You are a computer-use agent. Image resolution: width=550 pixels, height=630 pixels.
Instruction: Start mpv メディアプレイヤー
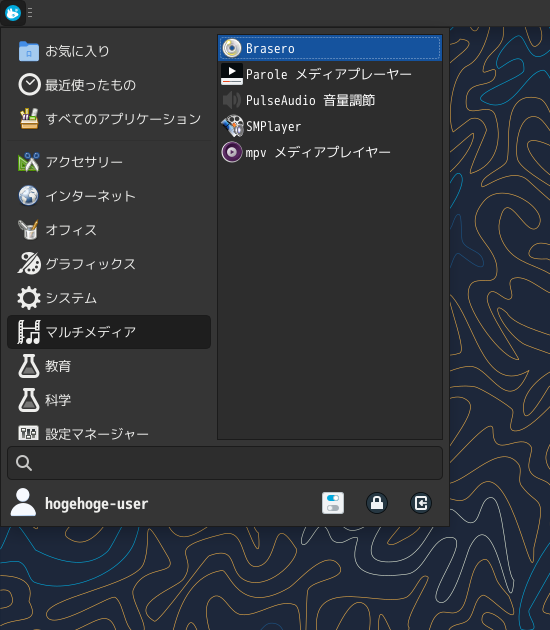click(x=330, y=152)
